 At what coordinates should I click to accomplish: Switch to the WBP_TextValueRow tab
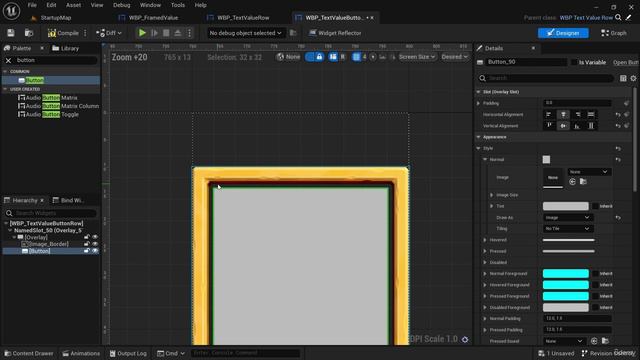[239, 18]
